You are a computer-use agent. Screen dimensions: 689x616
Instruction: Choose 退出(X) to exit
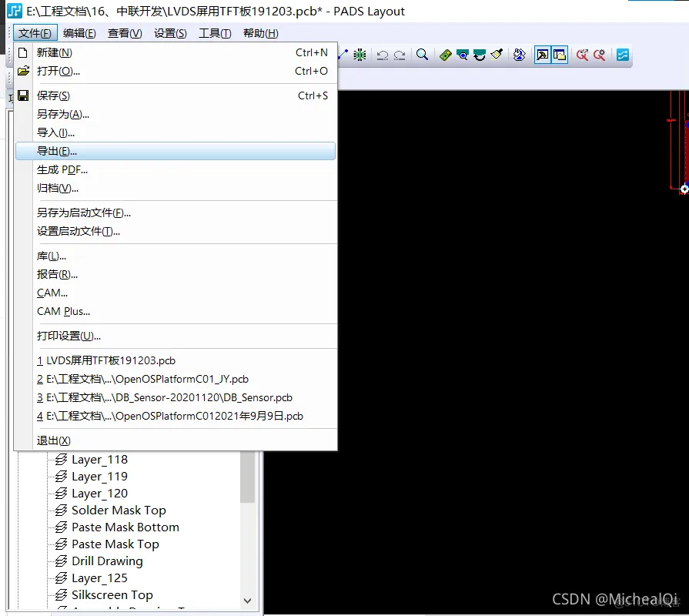tap(176, 440)
